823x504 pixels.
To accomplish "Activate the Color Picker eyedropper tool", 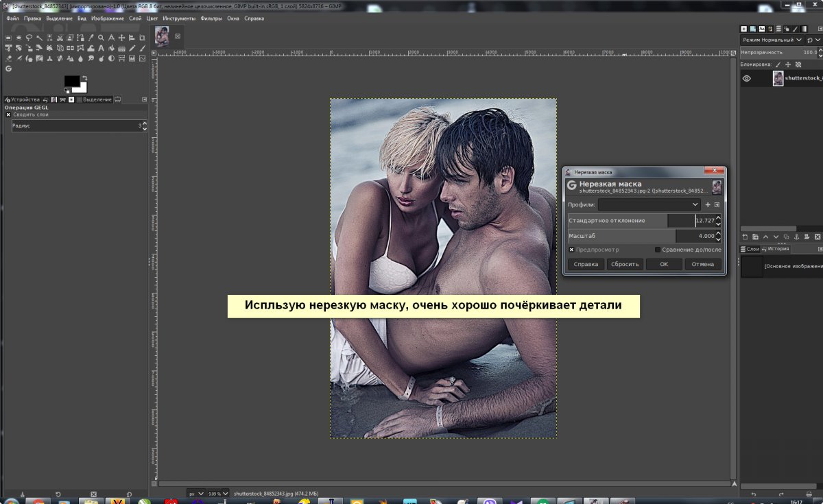I will pyautogui.click(x=91, y=38).
